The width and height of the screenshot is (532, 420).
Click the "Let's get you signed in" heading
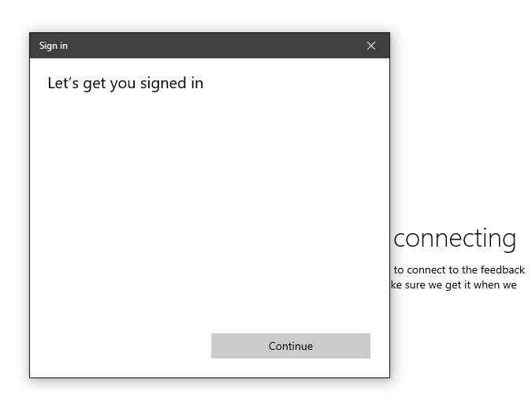[x=125, y=83]
